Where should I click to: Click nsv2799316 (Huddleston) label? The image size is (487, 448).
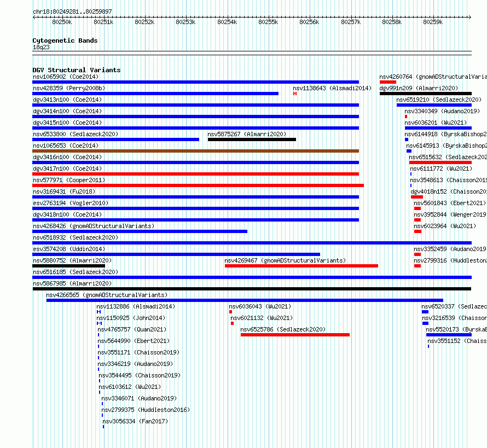450,260
